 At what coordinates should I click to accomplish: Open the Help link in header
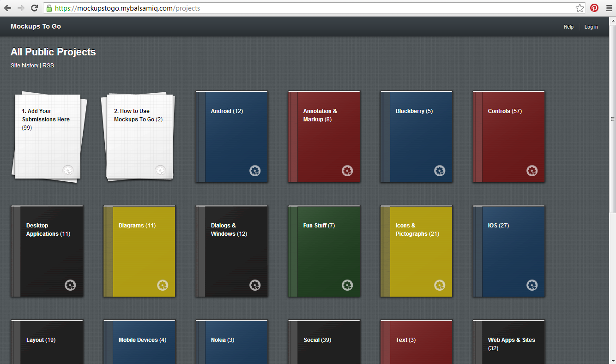[568, 27]
